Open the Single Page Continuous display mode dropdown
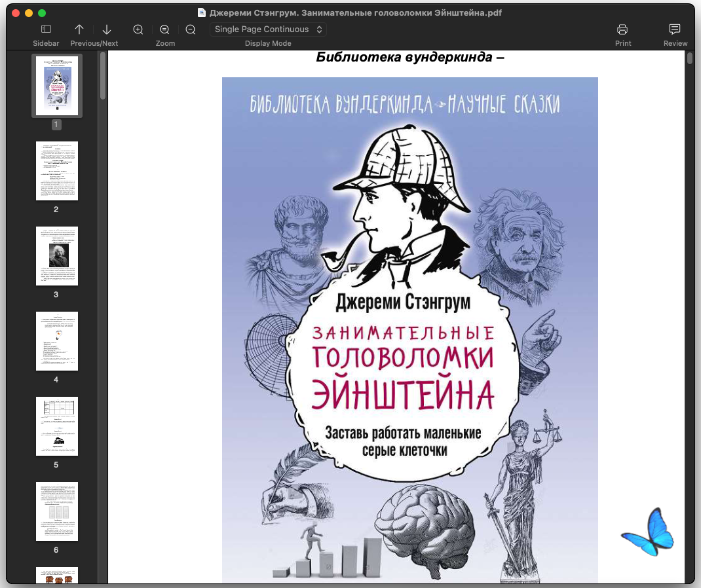 point(268,29)
